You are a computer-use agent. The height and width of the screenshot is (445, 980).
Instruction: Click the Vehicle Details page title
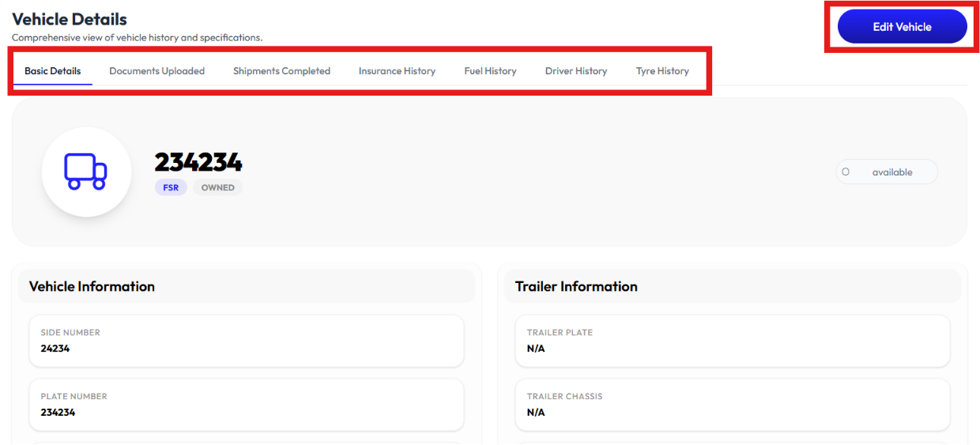(70, 19)
